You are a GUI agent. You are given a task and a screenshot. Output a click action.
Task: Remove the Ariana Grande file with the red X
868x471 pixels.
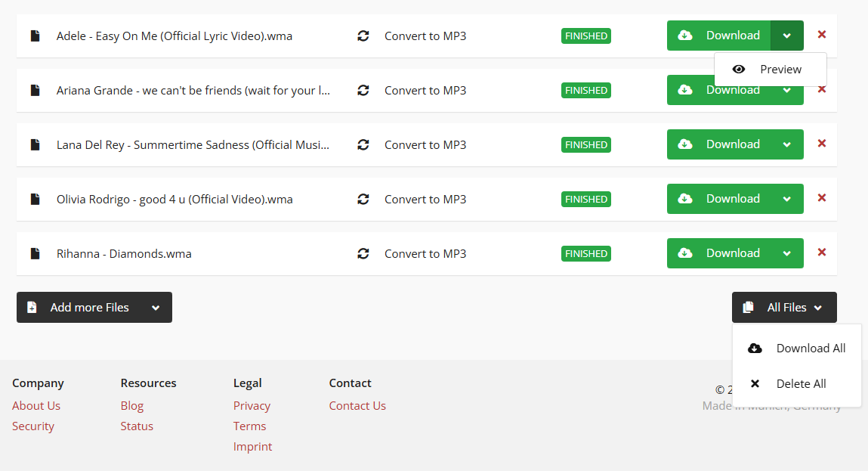coord(821,89)
